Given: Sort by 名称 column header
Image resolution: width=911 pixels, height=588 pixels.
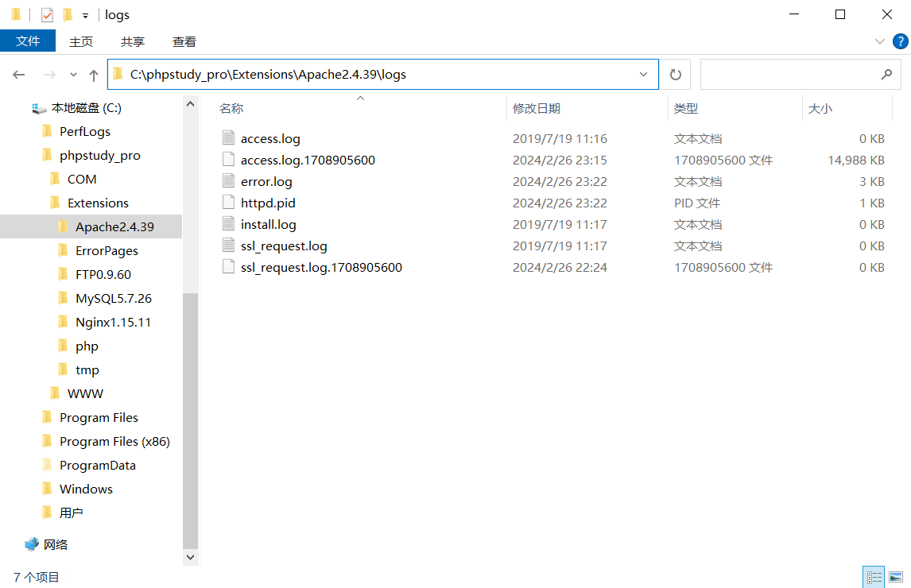Looking at the screenshot, I should click(x=231, y=108).
